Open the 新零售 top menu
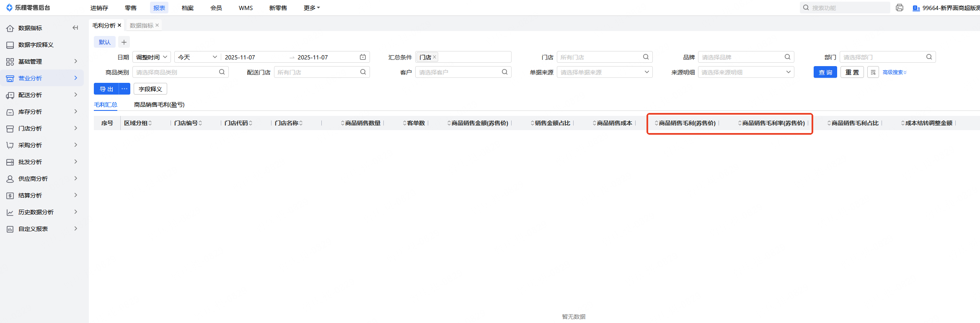The height and width of the screenshot is (323, 980). point(278,8)
